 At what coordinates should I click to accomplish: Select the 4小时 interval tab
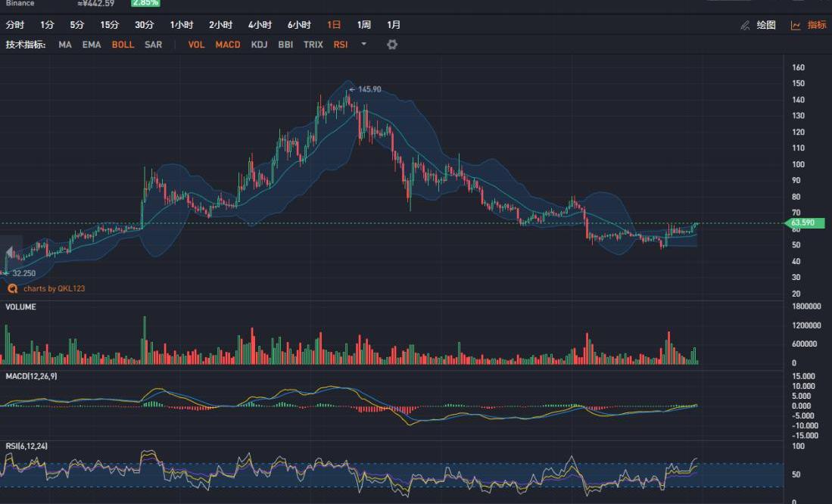tap(260, 25)
